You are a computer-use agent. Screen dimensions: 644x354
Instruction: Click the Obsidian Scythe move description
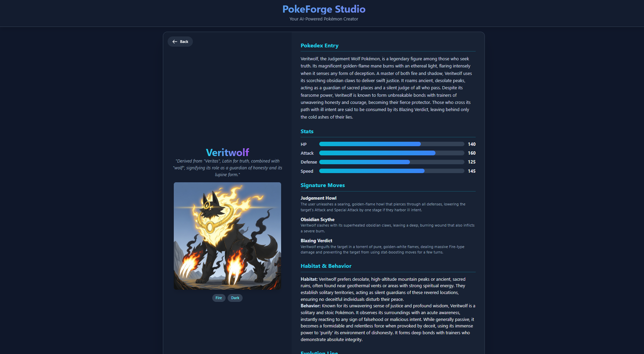tap(387, 228)
